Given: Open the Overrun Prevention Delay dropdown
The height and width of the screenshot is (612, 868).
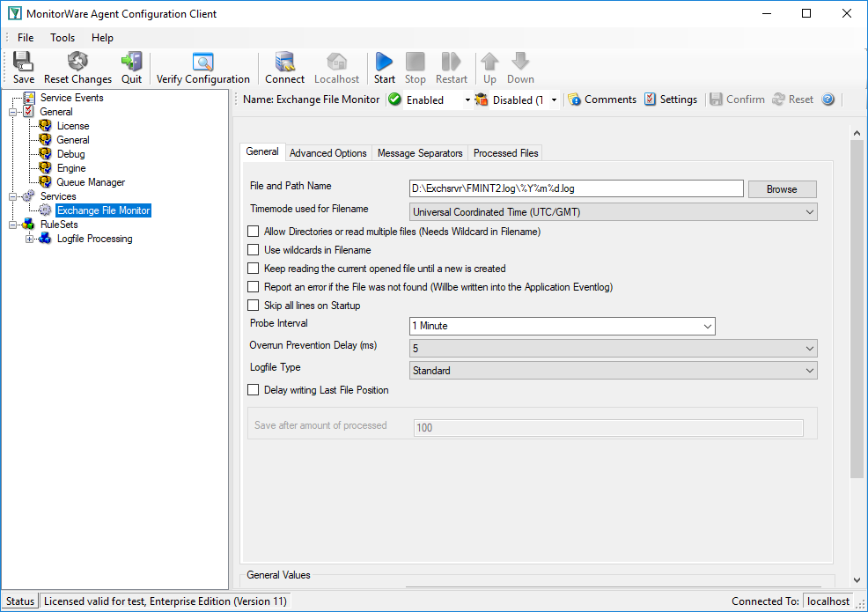Looking at the screenshot, I should (613, 349).
